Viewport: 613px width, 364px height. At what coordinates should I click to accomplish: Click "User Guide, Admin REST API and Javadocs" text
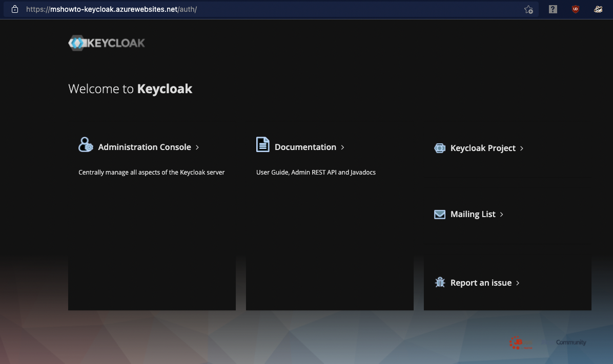316,172
